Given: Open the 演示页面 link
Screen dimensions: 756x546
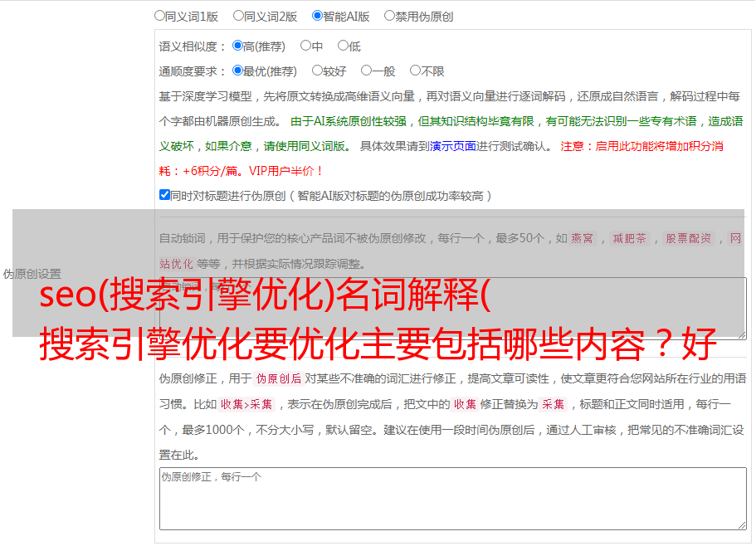Looking at the screenshot, I should point(453,146).
